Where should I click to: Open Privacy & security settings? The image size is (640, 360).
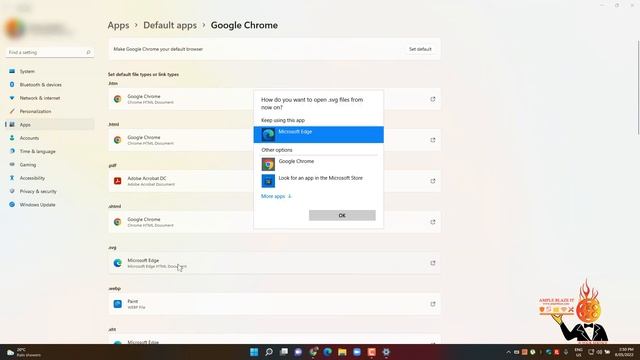click(x=49, y=191)
